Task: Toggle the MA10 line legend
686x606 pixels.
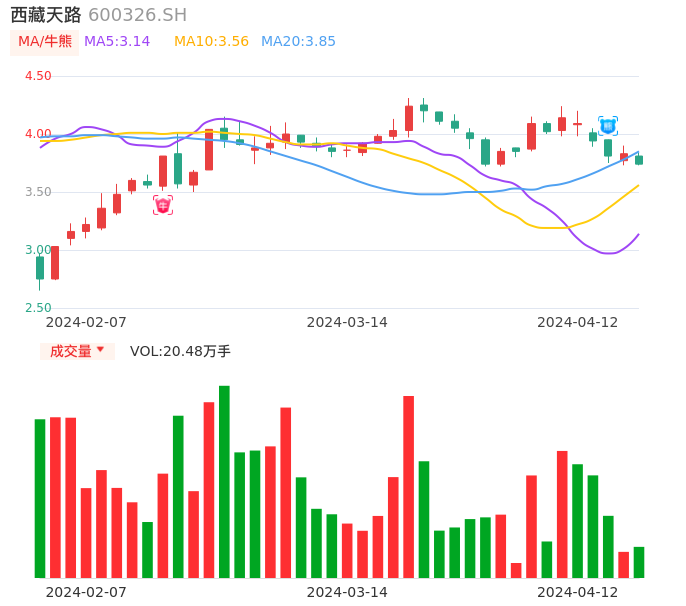Action: (211, 42)
